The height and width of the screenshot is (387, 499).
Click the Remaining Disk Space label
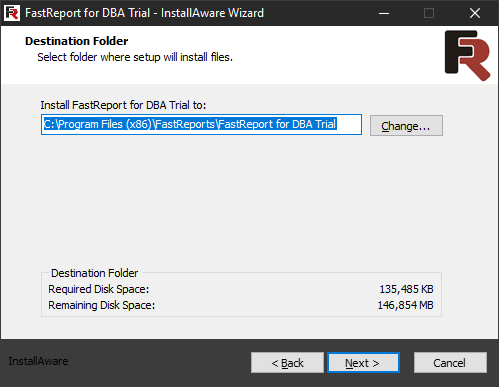tap(102, 305)
